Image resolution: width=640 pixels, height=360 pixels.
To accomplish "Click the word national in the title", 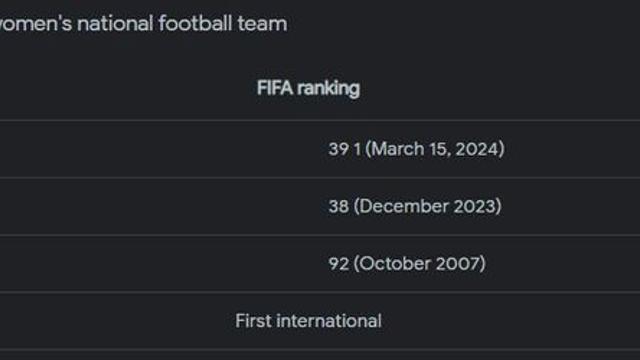I will 115,23.
